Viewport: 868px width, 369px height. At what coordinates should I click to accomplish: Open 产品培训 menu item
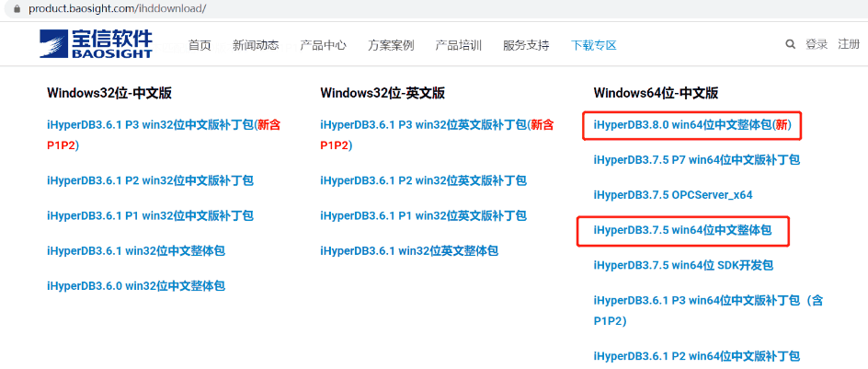click(458, 45)
